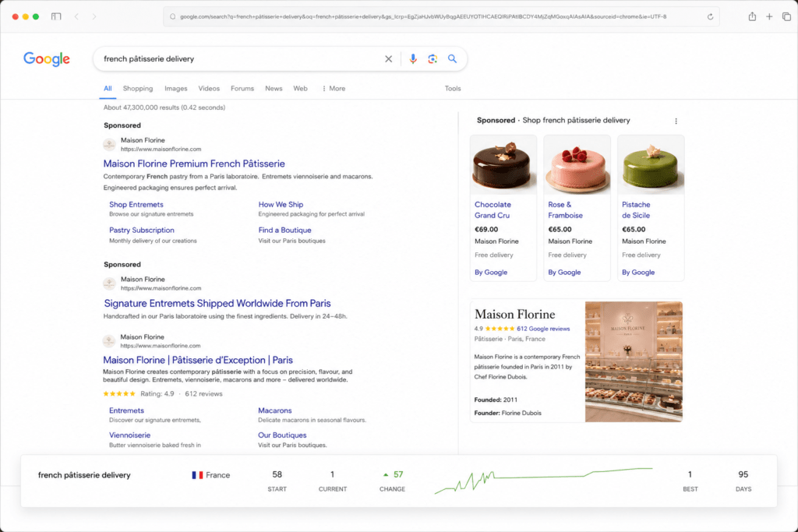
Task: Open the Forums tab
Action: (x=242, y=89)
